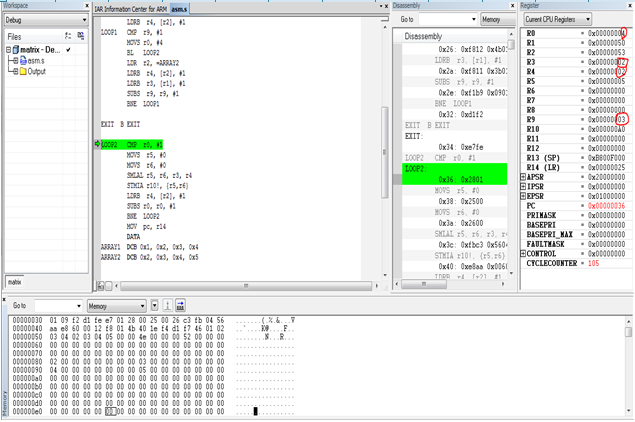Screen dimensions: 635x422
Task: Switch to the matrix workspace tab
Action: click(x=14, y=282)
